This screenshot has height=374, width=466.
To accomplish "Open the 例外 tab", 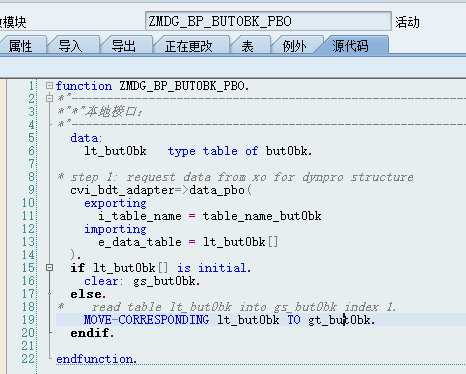I will tap(294, 46).
